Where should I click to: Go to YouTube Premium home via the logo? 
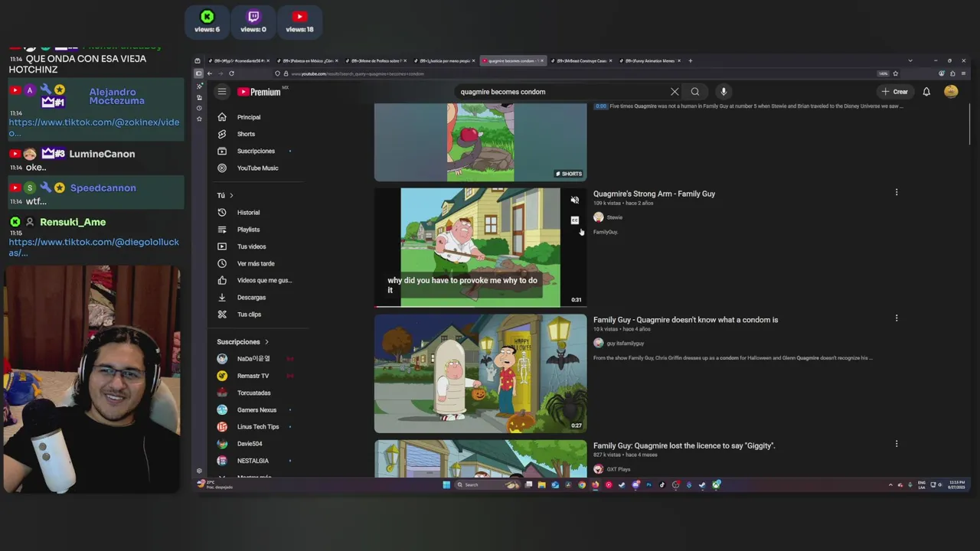coord(260,92)
